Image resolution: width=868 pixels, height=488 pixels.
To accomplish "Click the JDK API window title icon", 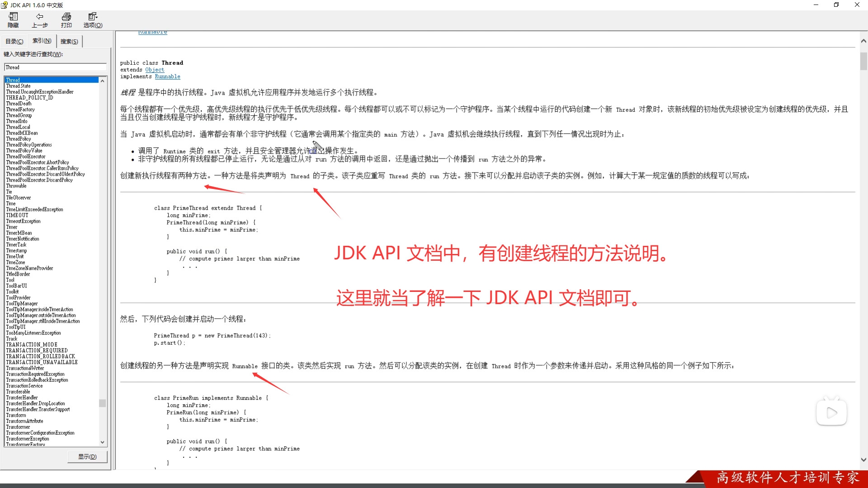I will [5, 5].
